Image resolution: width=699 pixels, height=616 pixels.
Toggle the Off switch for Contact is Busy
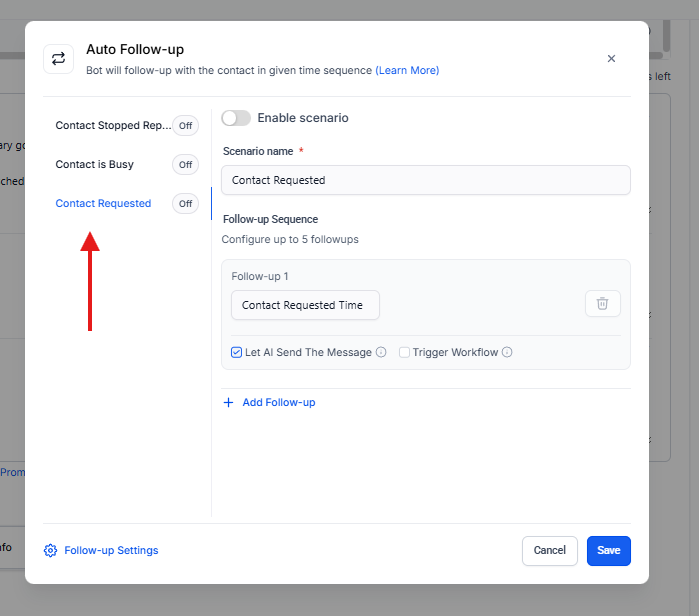(185, 165)
